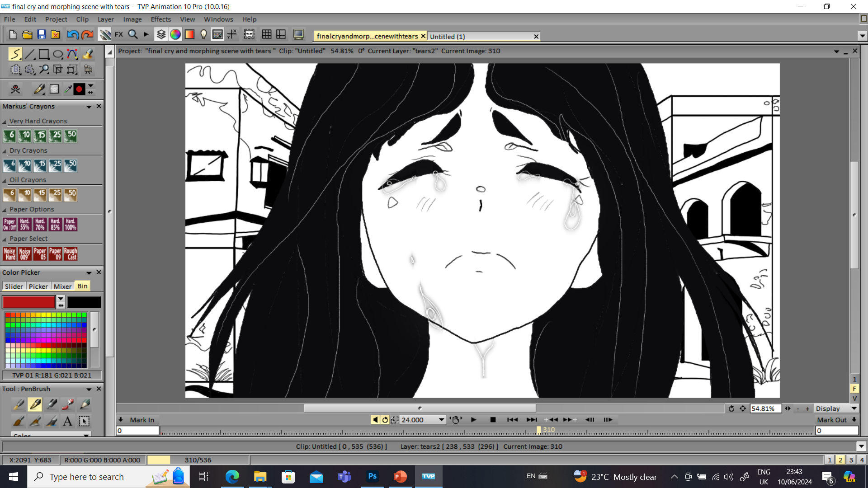Open the Layer menu
Image resolution: width=868 pixels, height=488 pixels.
tap(105, 19)
